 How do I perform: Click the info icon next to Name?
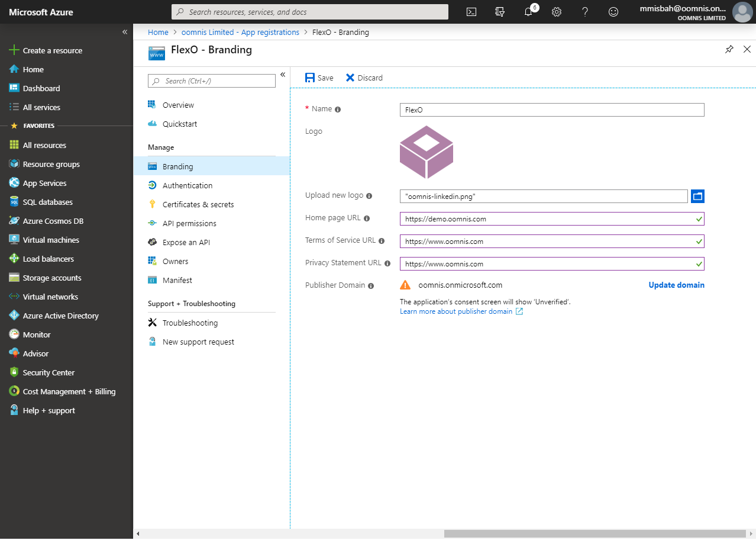(338, 110)
